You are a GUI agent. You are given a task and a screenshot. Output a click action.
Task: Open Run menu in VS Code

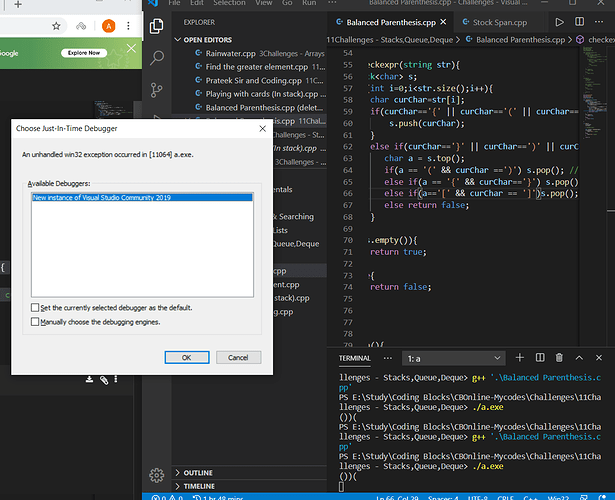(x=309, y=3)
